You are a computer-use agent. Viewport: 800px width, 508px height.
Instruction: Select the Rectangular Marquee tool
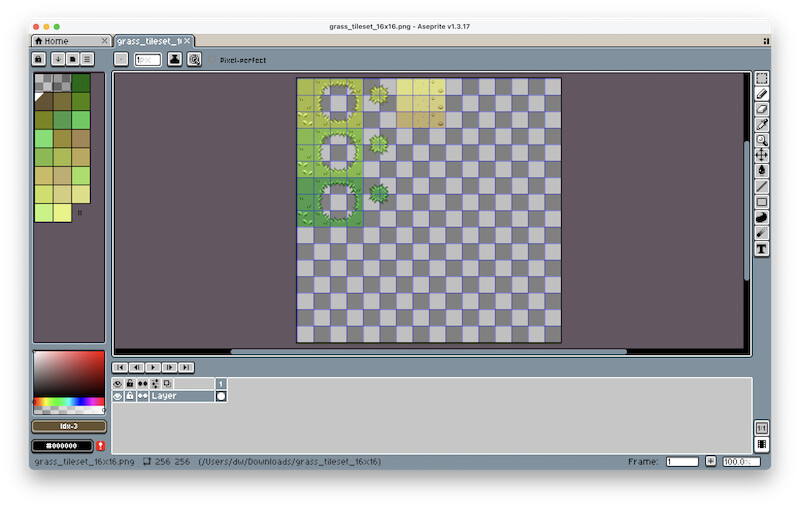(x=761, y=78)
